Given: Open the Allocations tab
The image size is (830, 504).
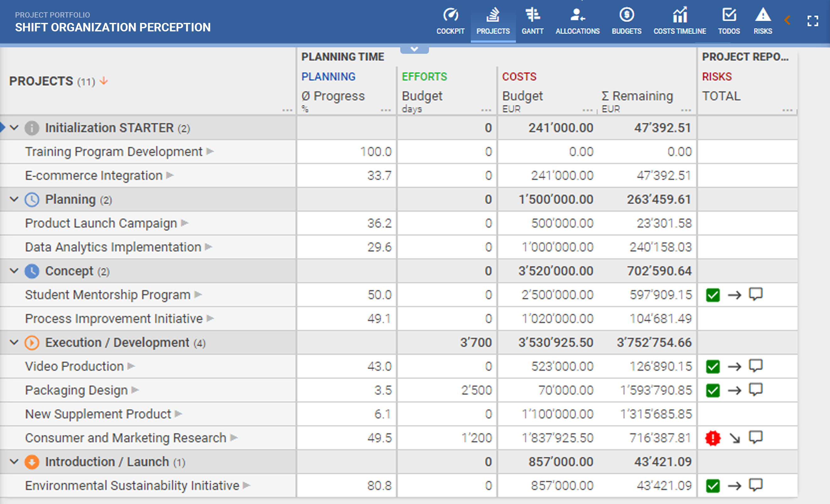Looking at the screenshot, I should [577, 22].
